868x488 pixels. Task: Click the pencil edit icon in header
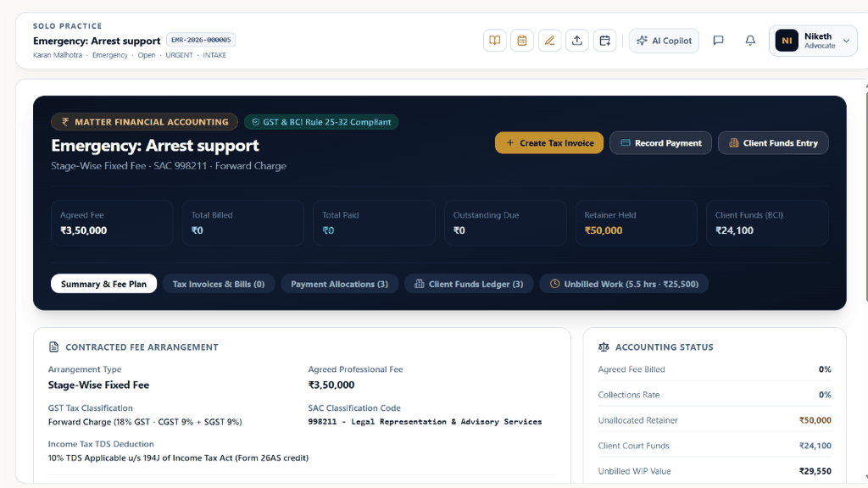pos(549,41)
